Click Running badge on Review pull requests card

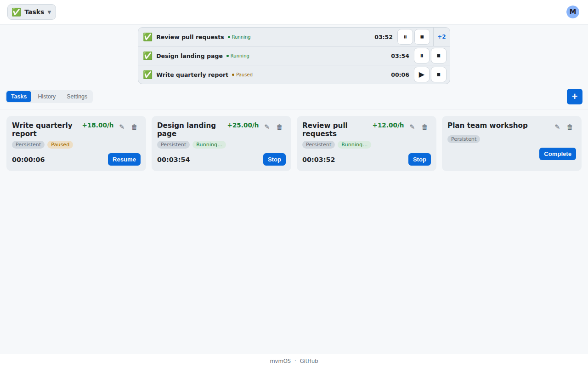[x=354, y=144]
